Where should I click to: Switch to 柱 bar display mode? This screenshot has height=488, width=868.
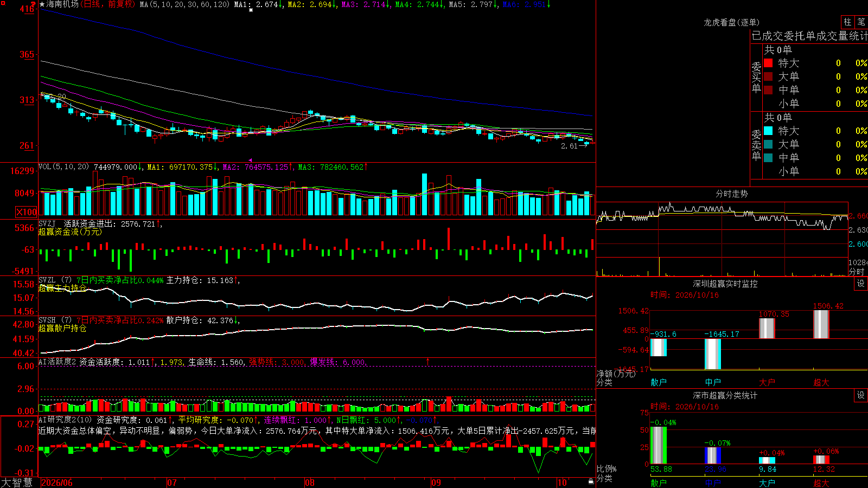847,22
